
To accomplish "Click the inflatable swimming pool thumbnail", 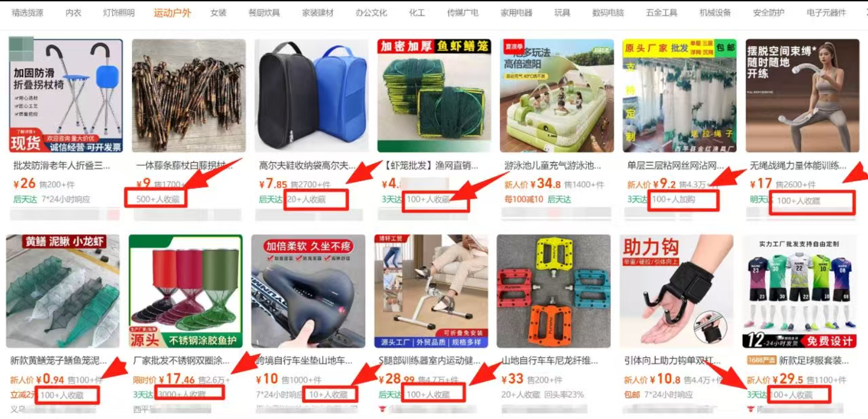I will tap(557, 95).
